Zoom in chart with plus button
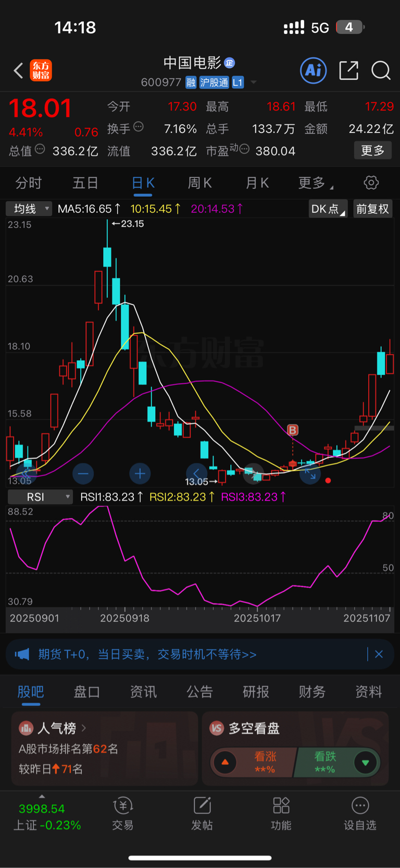 pyautogui.click(x=140, y=474)
